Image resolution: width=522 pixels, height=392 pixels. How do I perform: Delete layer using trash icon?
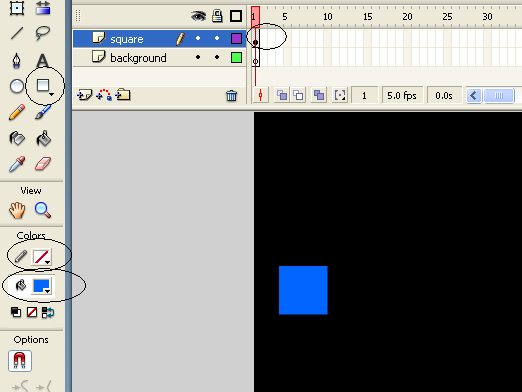232,96
